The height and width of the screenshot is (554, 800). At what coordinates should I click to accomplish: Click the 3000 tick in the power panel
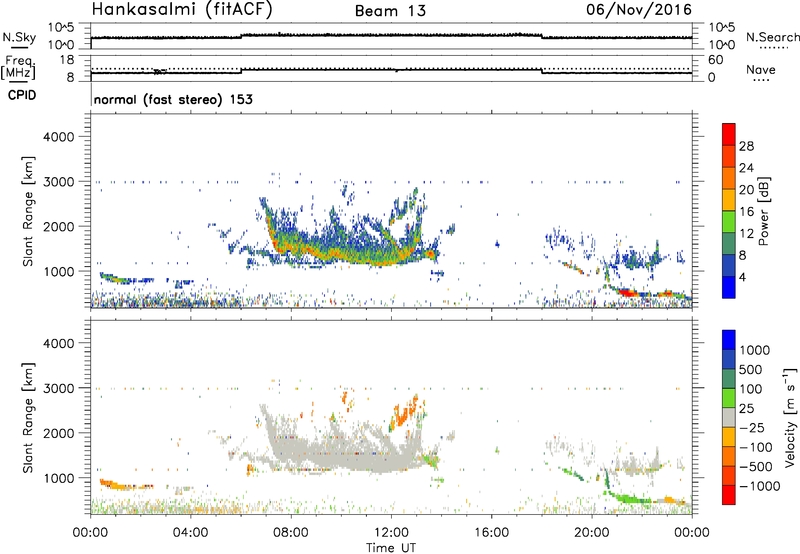click(58, 182)
